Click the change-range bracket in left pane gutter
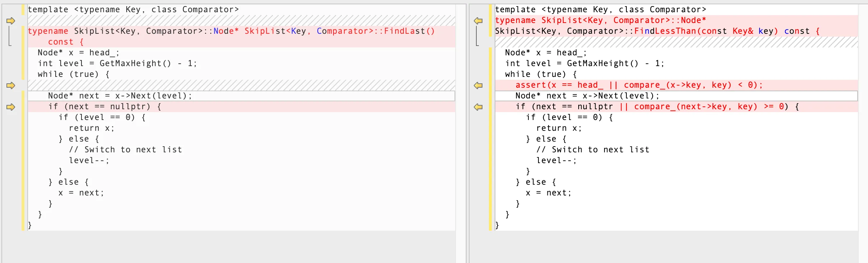The width and height of the screenshot is (868, 263). 10,36
